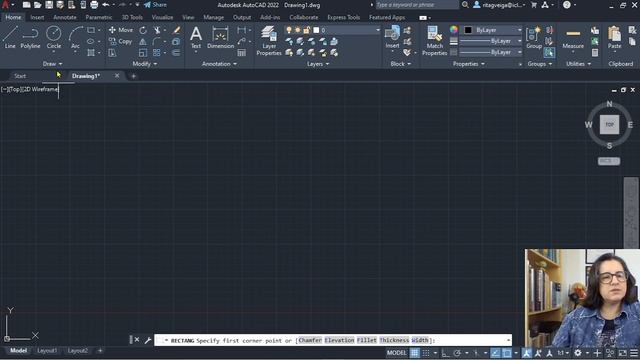
Task: Switch to the Visualize tab
Action: [x=162, y=17]
